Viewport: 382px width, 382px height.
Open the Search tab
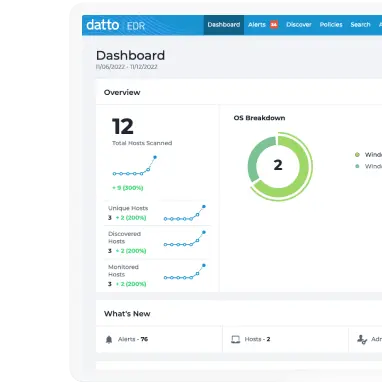tap(360, 25)
